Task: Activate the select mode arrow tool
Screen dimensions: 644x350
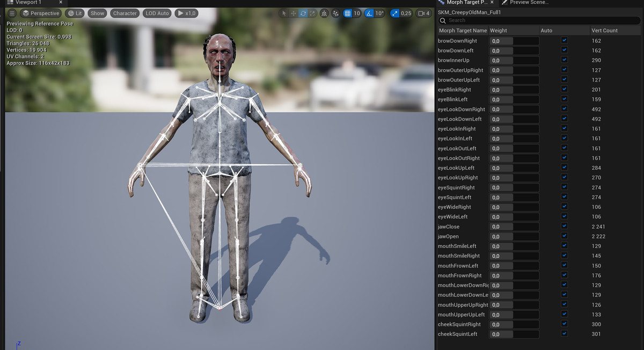Action: point(284,13)
